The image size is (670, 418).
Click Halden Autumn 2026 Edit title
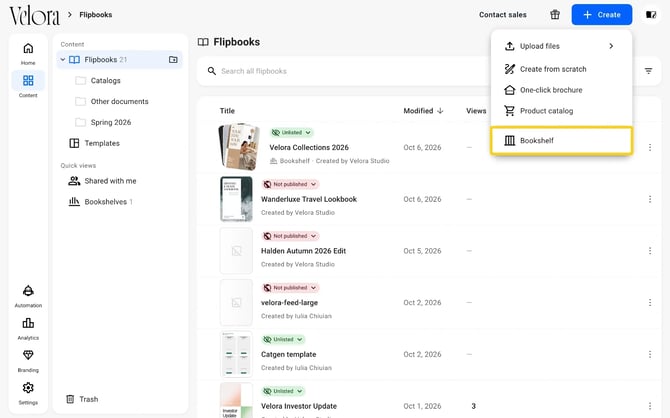[303, 251]
